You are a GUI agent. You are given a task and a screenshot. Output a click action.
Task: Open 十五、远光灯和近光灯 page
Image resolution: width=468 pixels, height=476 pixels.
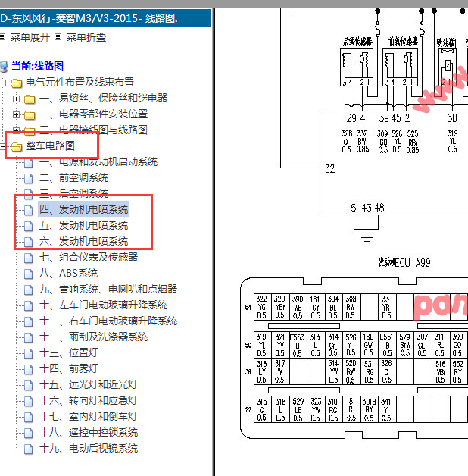tap(89, 384)
